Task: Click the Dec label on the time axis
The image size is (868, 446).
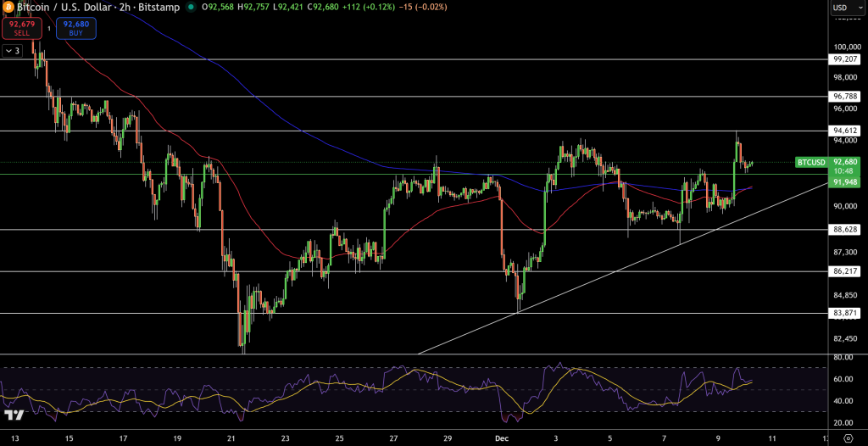Action: pos(500,438)
